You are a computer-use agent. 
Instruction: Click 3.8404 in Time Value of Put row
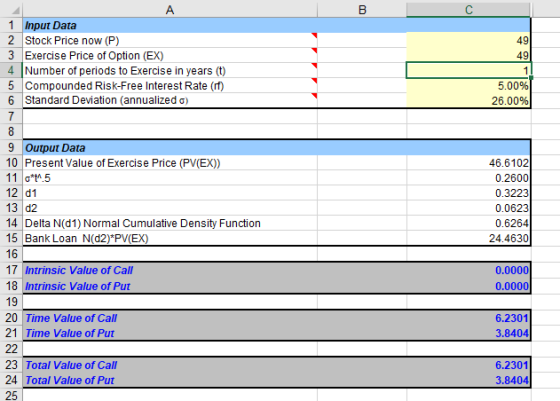[469, 333]
